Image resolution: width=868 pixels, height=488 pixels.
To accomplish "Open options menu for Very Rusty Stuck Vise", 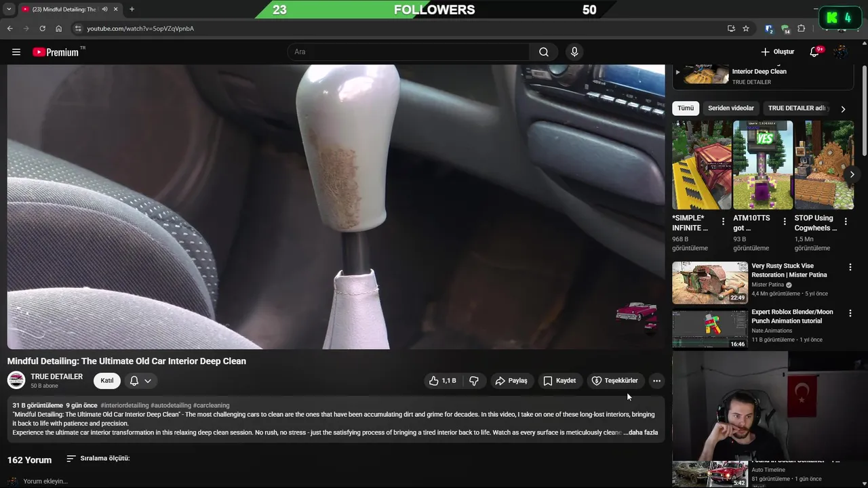I will point(850,268).
